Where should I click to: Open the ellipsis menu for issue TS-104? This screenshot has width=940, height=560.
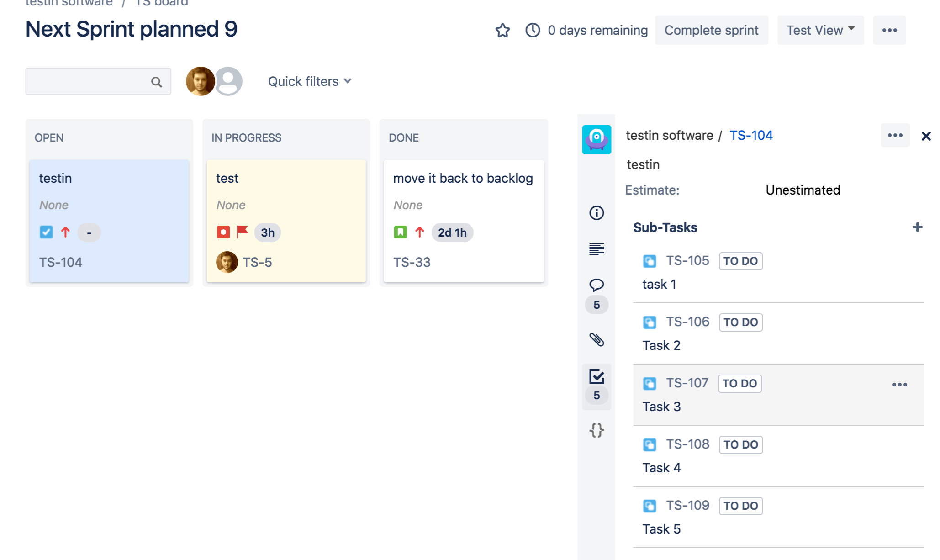pos(895,135)
